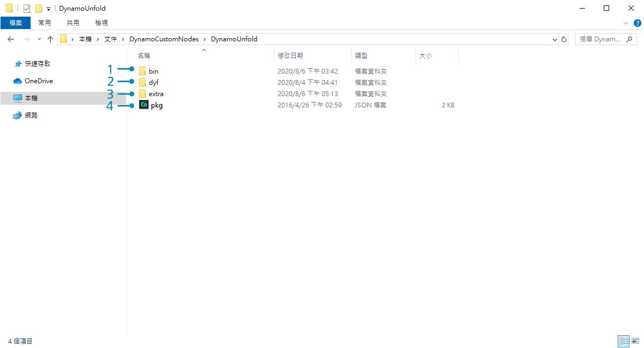Select the file name 'dyf'

(x=153, y=83)
